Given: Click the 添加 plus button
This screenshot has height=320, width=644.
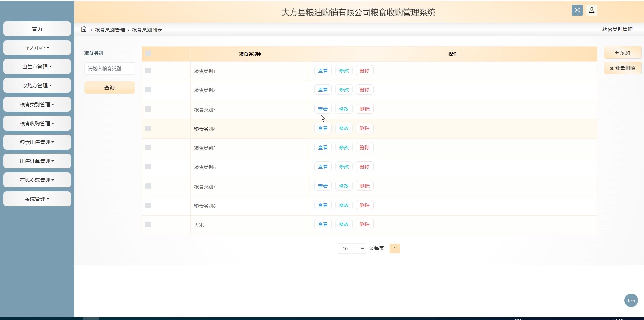Looking at the screenshot, I should click(622, 53).
